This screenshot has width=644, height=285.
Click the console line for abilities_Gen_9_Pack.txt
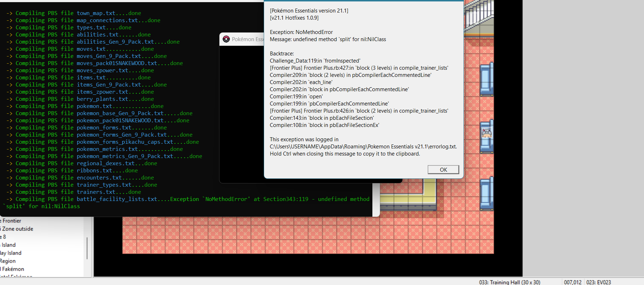pos(93,42)
